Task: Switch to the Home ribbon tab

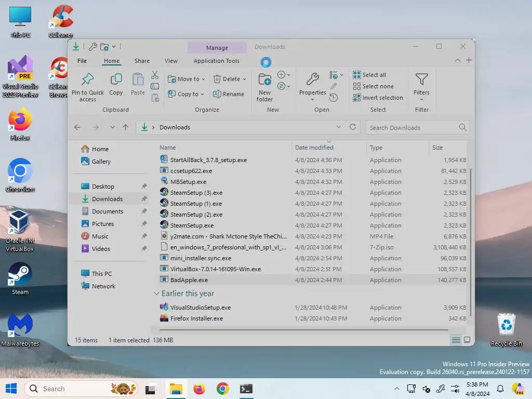Action: pos(112,61)
